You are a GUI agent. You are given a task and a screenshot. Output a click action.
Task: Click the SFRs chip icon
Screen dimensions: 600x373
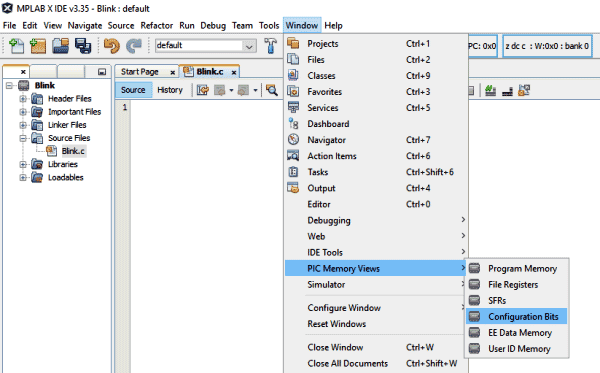tap(474, 300)
